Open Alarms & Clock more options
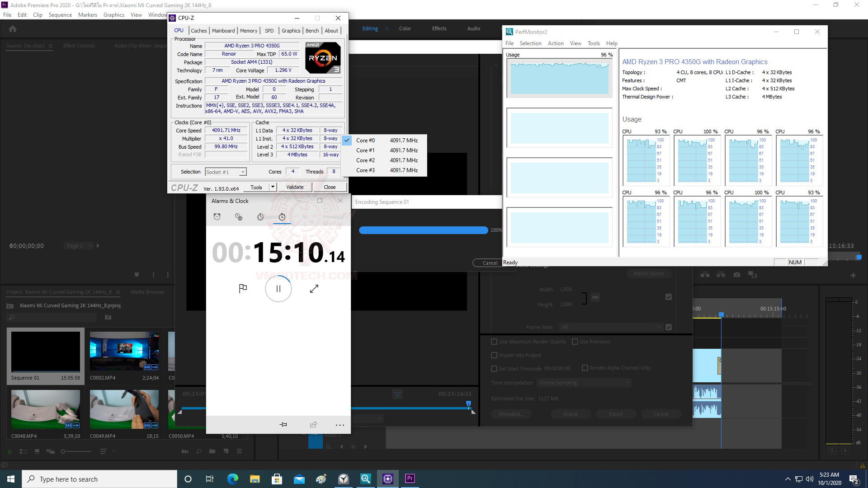This screenshot has height=488, width=868. [x=340, y=425]
